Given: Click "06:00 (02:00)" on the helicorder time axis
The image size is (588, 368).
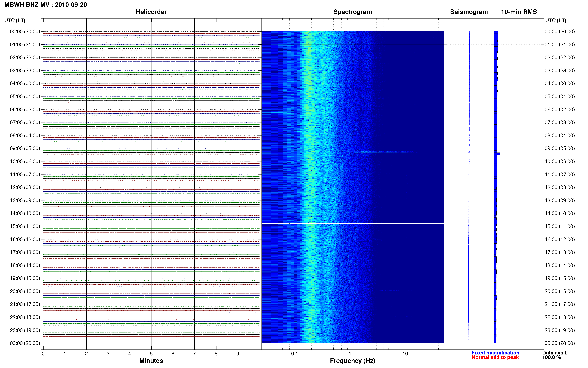Looking at the screenshot, I should [25, 110].
